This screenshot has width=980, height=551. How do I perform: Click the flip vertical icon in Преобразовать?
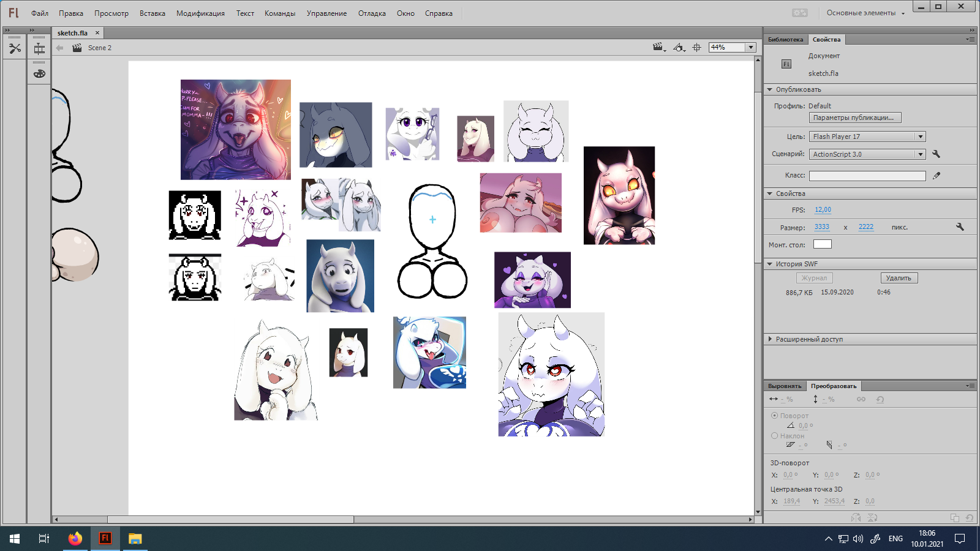872,518
